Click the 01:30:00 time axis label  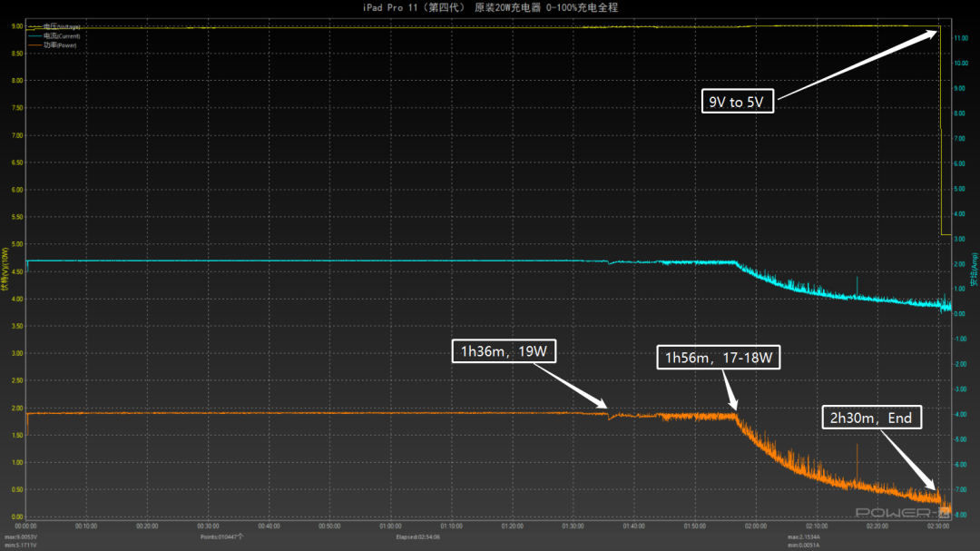[x=573, y=526]
